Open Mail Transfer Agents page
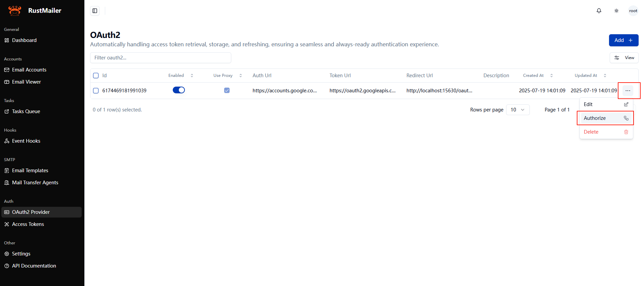Screen dimensions: 644x286 [42, 183]
